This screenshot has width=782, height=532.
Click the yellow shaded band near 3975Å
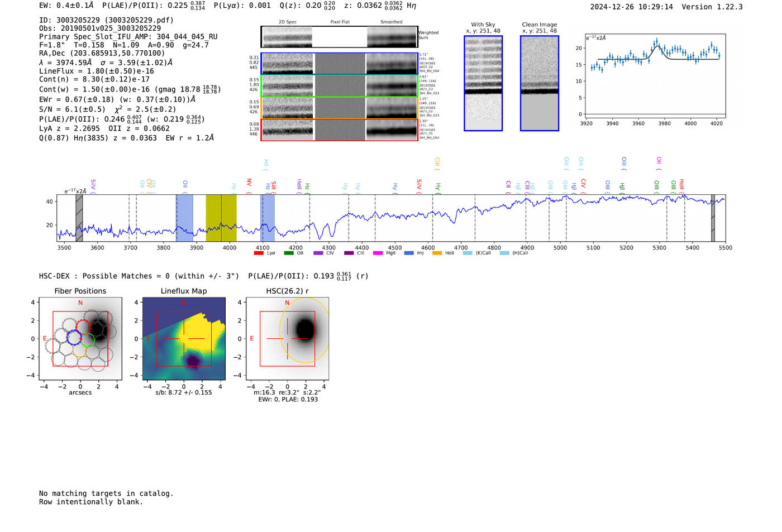[221, 218]
